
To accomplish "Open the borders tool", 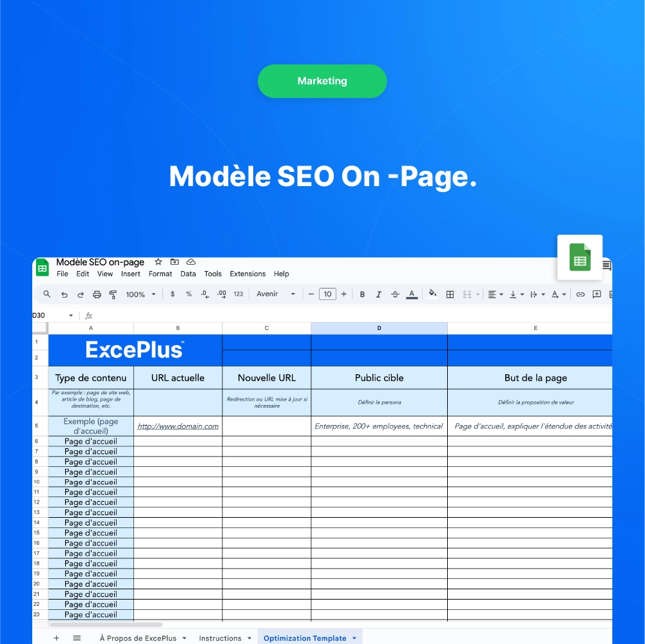I will pos(450,294).
